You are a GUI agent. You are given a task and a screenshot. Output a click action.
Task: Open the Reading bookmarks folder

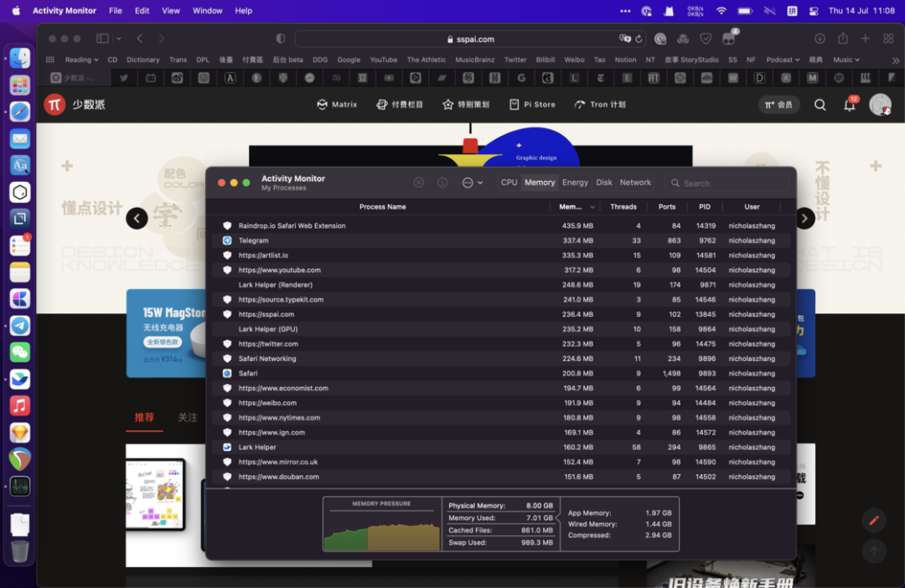tap(81, 59)
